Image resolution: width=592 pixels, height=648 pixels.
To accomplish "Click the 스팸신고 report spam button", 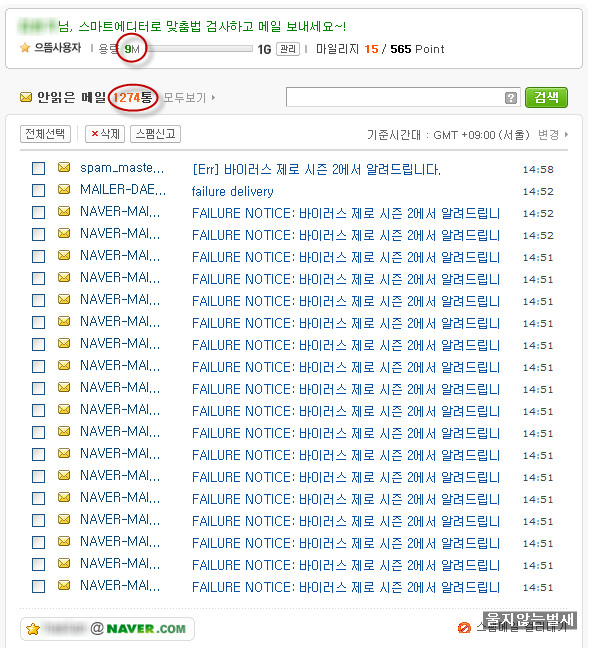I will point(155,134).
